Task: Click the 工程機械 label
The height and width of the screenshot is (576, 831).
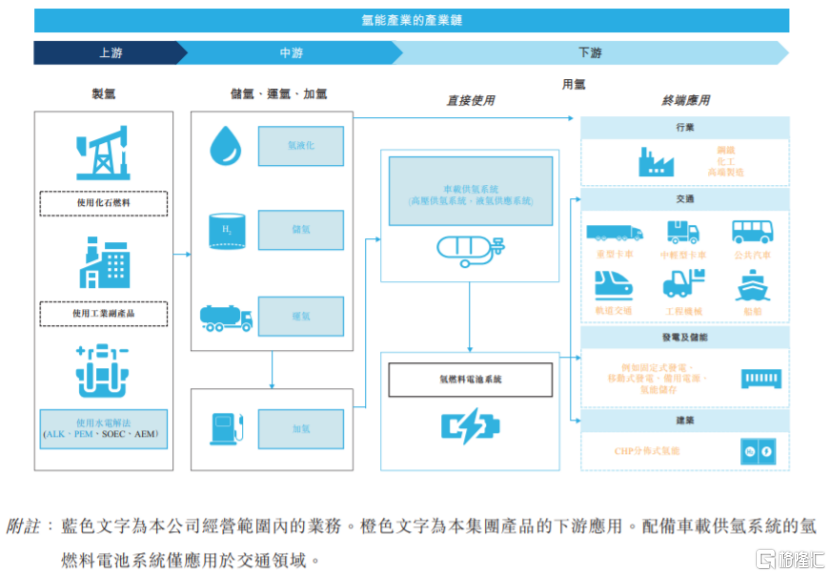Action: click(x=684, y=311)
